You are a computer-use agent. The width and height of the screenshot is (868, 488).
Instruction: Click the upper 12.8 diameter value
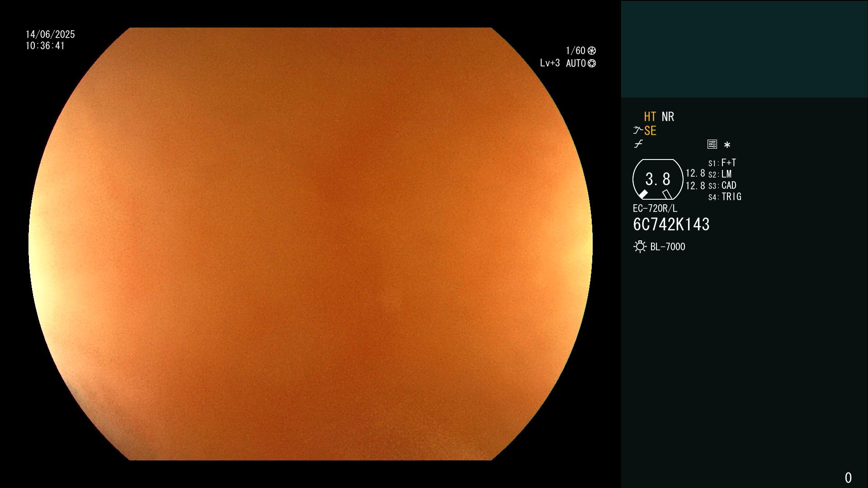tap(695, 174)
